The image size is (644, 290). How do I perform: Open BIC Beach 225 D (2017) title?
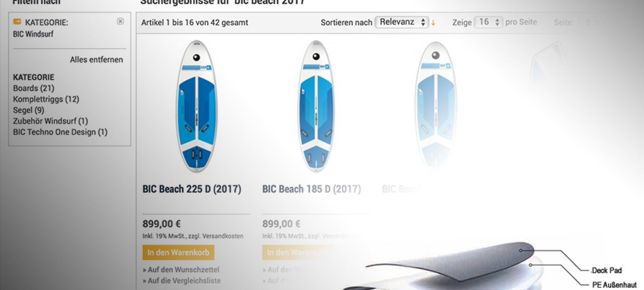192,189
